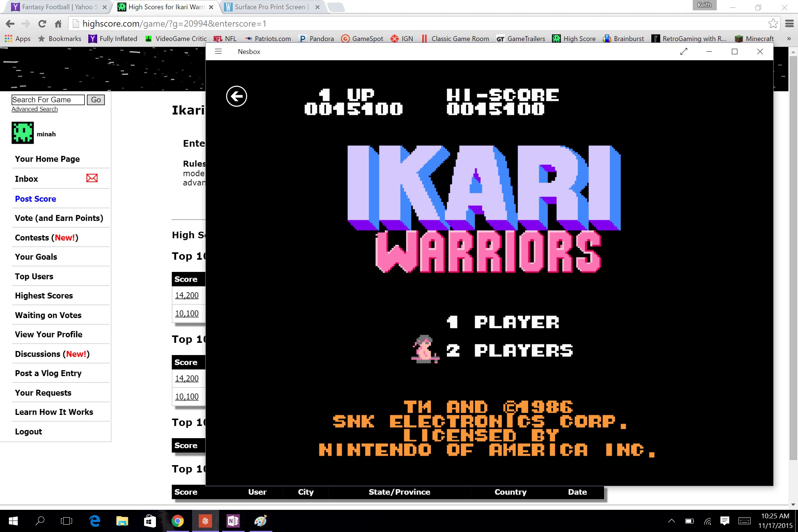This screenshot has height=532, width=798.
Task: Open File Explorer from the taskbar
Action: [x=122, y=521]
